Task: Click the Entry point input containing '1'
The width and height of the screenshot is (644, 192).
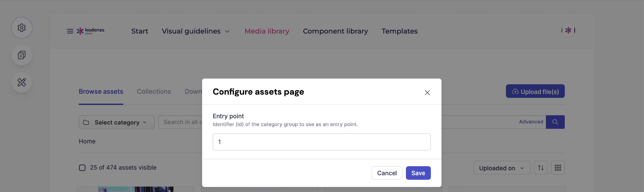Action: [x=322, y=142]
